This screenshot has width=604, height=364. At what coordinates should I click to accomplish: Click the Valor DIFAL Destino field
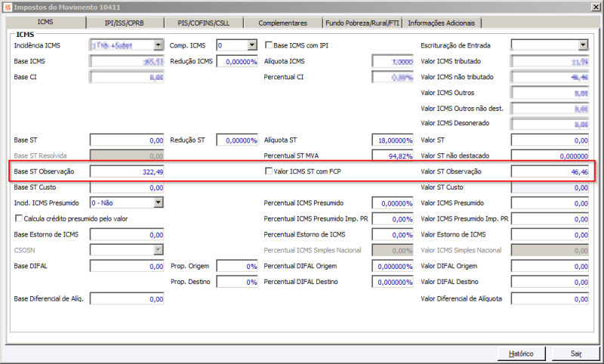(x=550, y=282)
